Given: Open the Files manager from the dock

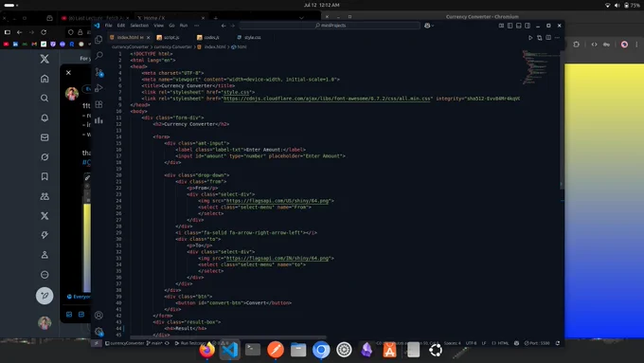Looking at the screenshot, I should pyautogui.click(x=298, y=350).
